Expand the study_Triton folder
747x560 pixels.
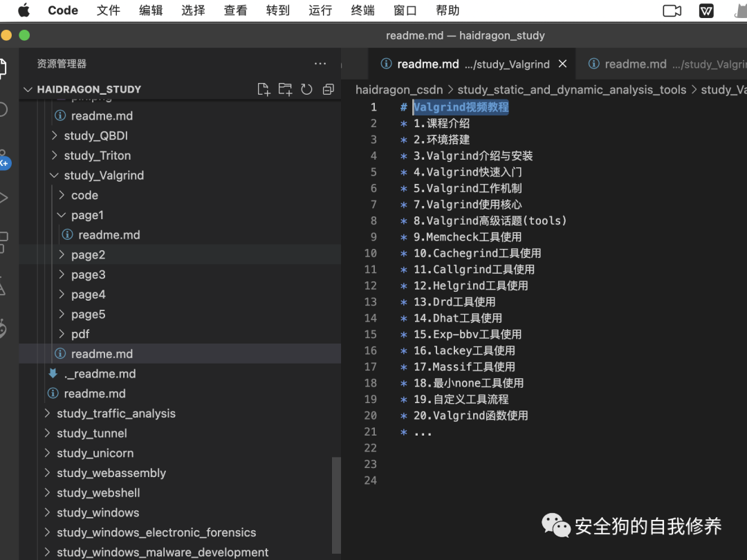click(x=55, y=156)
